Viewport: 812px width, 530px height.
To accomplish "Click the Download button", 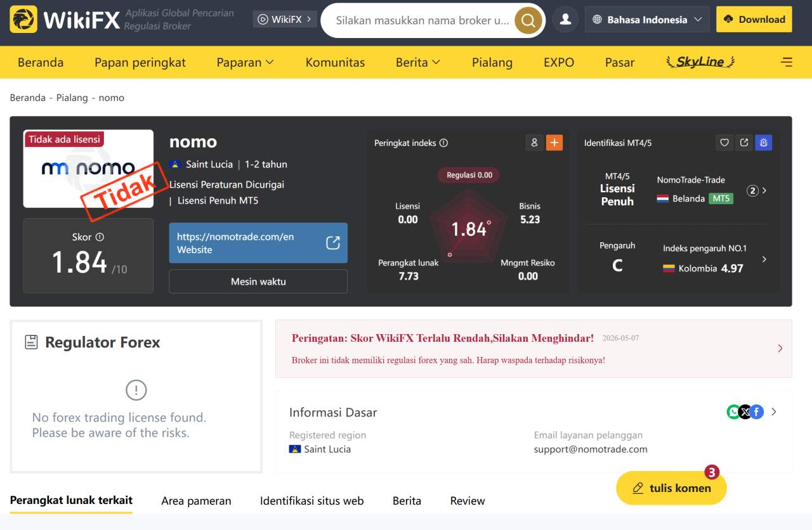I will tap(754, 19).
